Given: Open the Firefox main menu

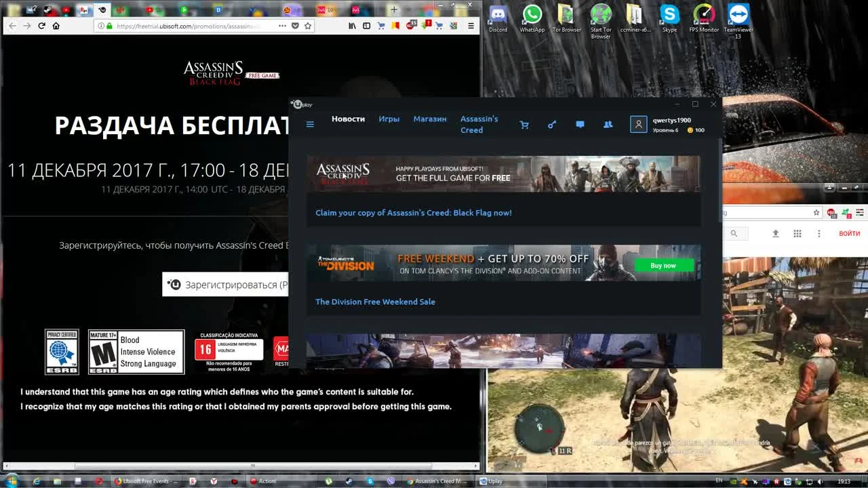Looking at the screenshot, I should coord(471,26).
